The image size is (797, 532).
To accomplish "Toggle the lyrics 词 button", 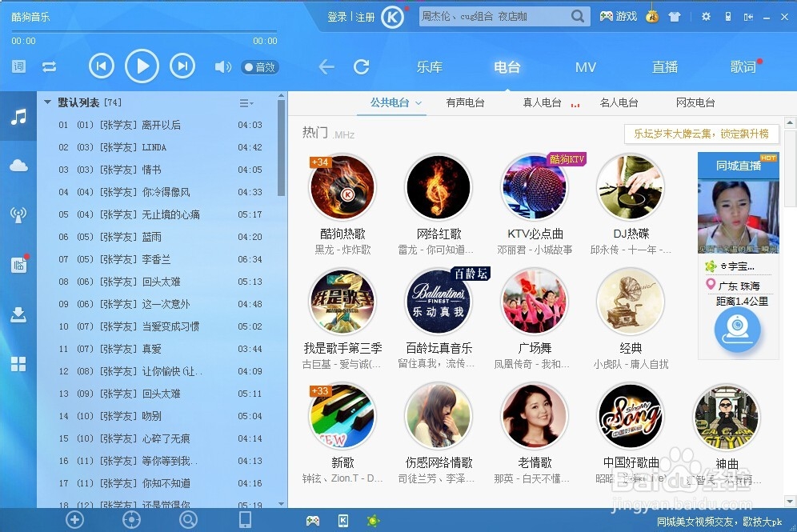I will [x=19, y=66].
